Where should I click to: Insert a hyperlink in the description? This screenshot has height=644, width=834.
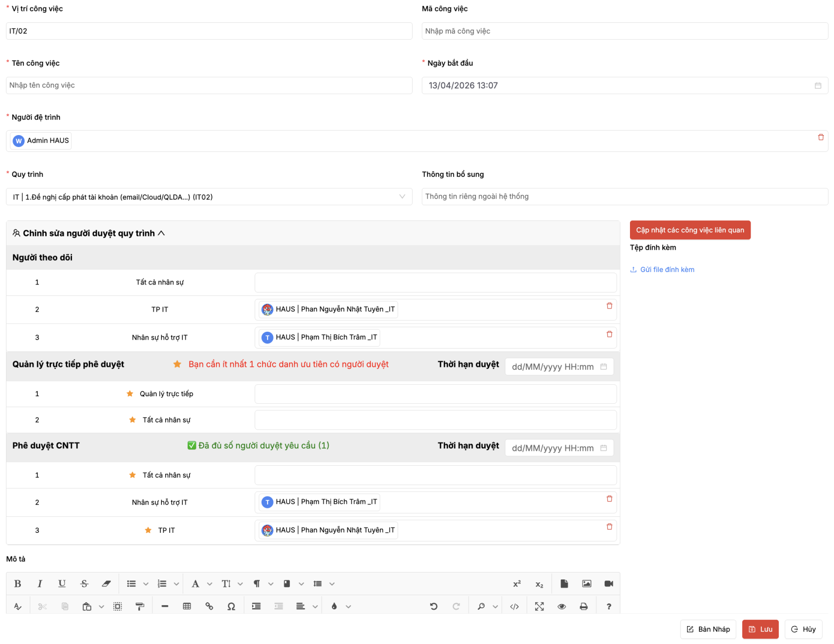(209, 606)
